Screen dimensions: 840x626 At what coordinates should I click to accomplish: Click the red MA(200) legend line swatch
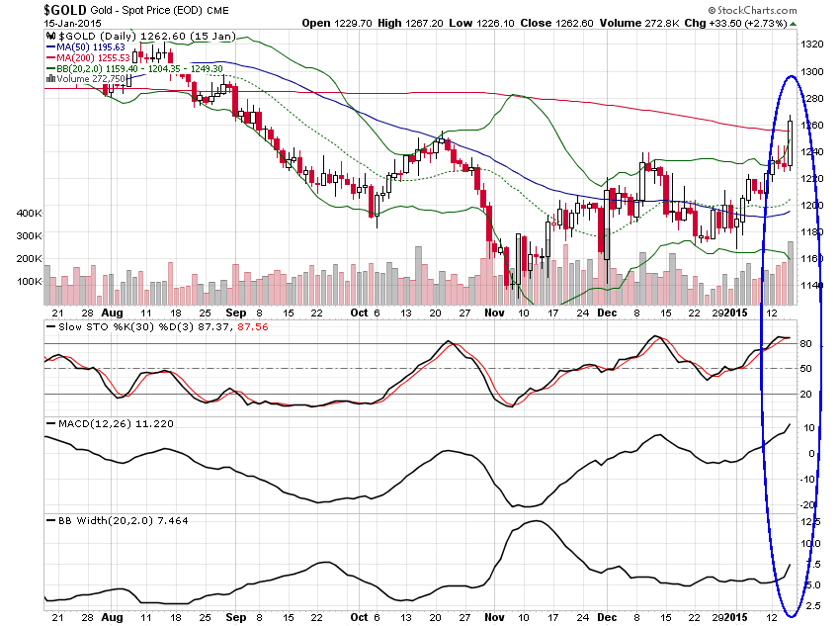click(50, 58)
